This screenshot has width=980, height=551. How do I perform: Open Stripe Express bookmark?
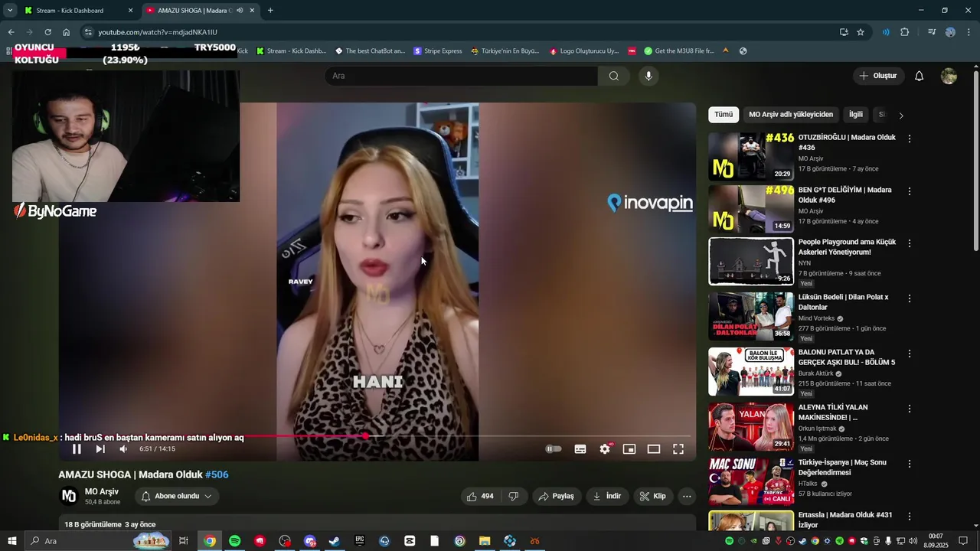coord(438,51)
